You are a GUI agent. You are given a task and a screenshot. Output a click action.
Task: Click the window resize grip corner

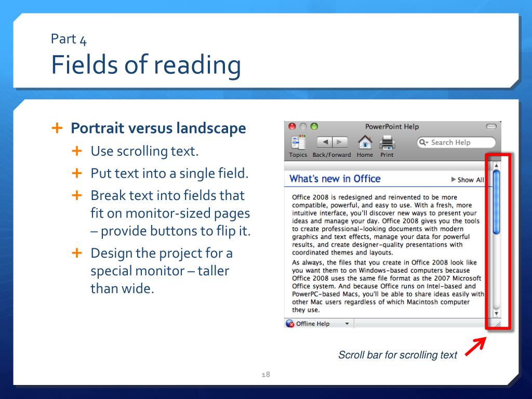coord(497,324)
